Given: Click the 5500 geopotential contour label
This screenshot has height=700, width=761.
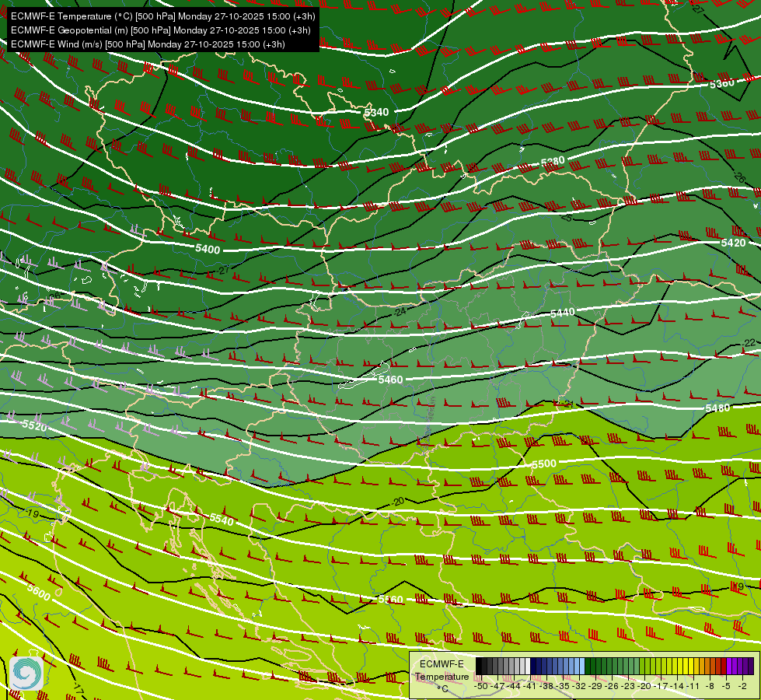Looking at the screenshot, I should (544, 464).
